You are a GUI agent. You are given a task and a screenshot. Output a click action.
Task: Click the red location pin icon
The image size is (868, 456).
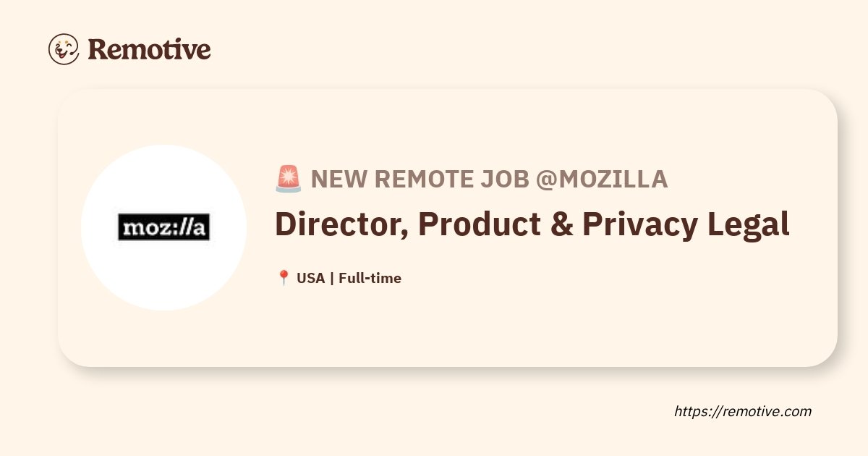(x=284, y=278)
